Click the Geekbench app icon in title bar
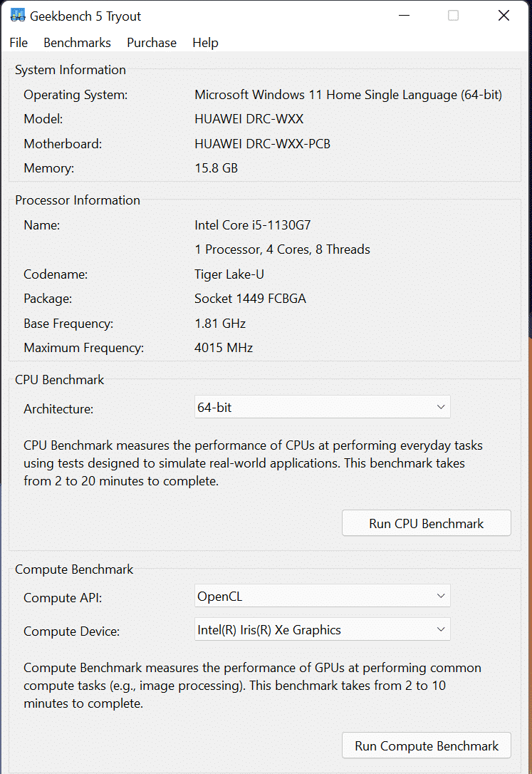 pyautogui.click(x=18, y=16)
